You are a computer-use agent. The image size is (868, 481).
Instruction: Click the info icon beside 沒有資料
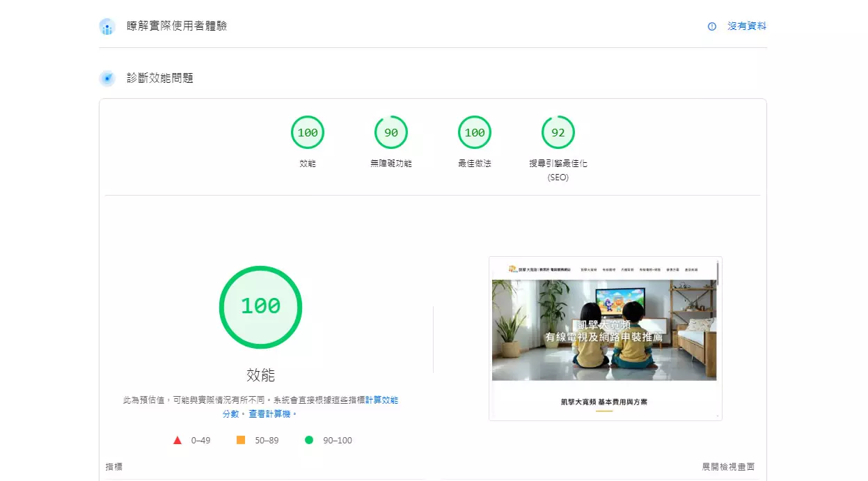pos(711,26)
